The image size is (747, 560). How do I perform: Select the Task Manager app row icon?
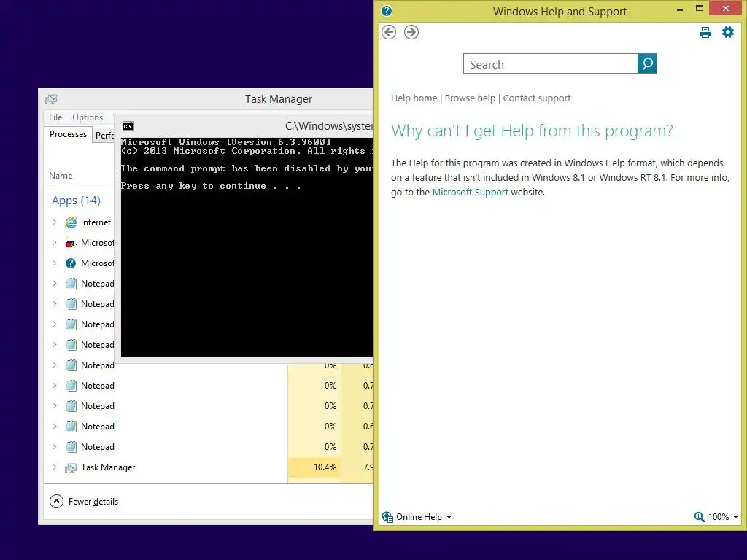pyautogui.click(x=71, y=467)
